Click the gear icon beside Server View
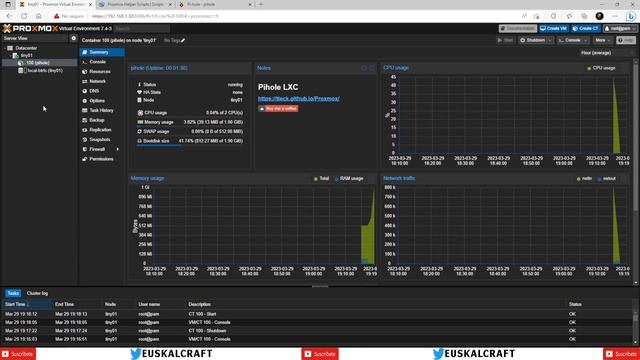Screen dimensions: 640x360 [73, 38]
